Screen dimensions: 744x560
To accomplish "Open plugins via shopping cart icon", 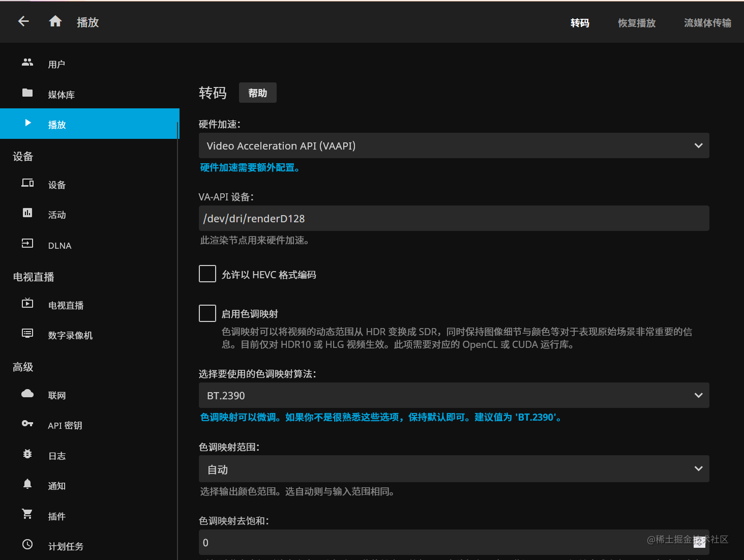I will pyautogui.click(x=27, y=514).
